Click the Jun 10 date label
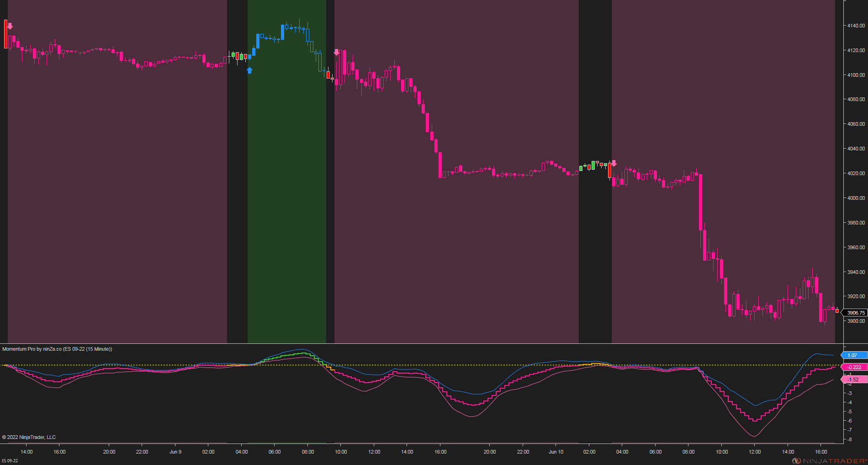The width and height of the screenshot is (868, 465). [x=556, y=452]
